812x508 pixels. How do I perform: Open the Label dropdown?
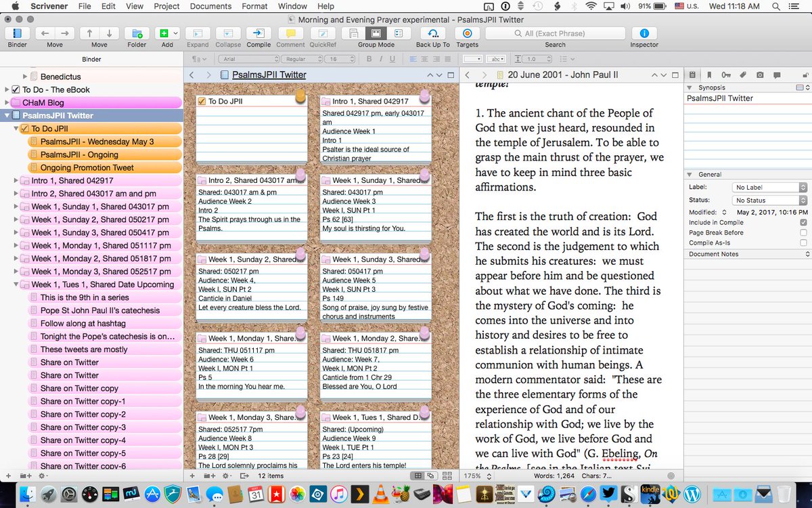[x=770, y=187]
